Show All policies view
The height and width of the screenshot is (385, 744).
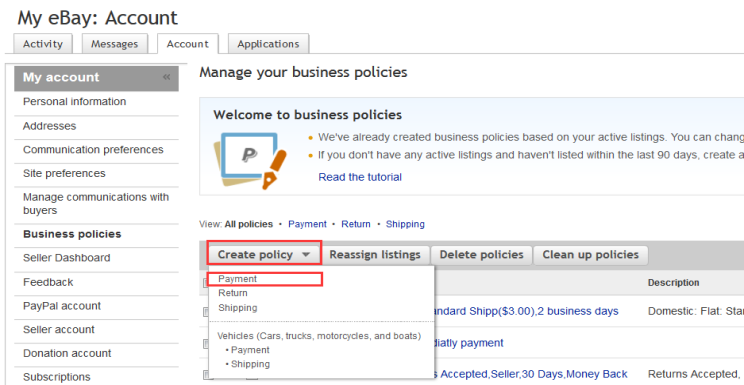249,224
